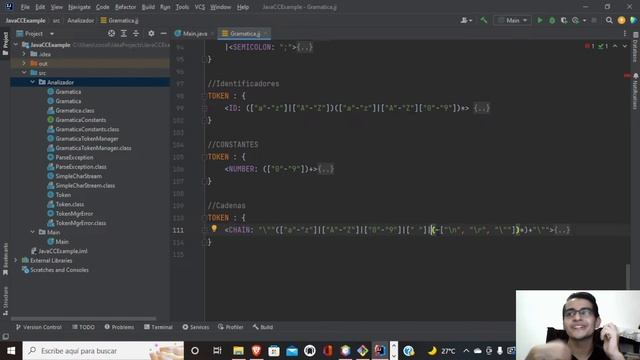
Task: Click the Windows search box
Action: pyautogui.click(x=103, y=351)
